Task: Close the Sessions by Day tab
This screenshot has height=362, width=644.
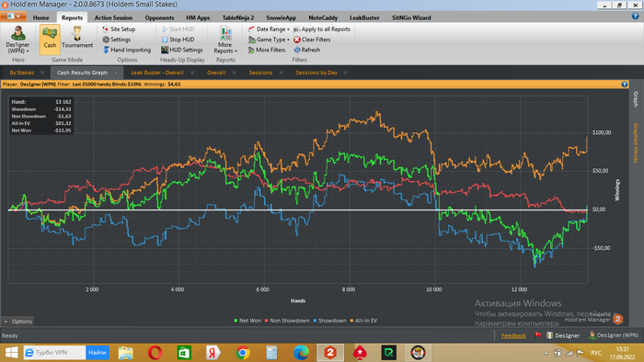Action: tap(345, 73)
